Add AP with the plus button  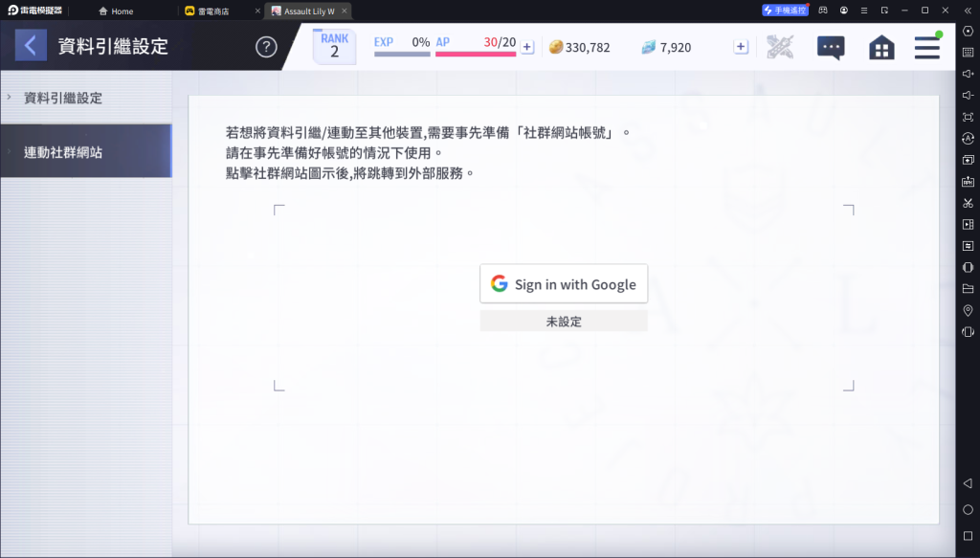tap(527, 47)
